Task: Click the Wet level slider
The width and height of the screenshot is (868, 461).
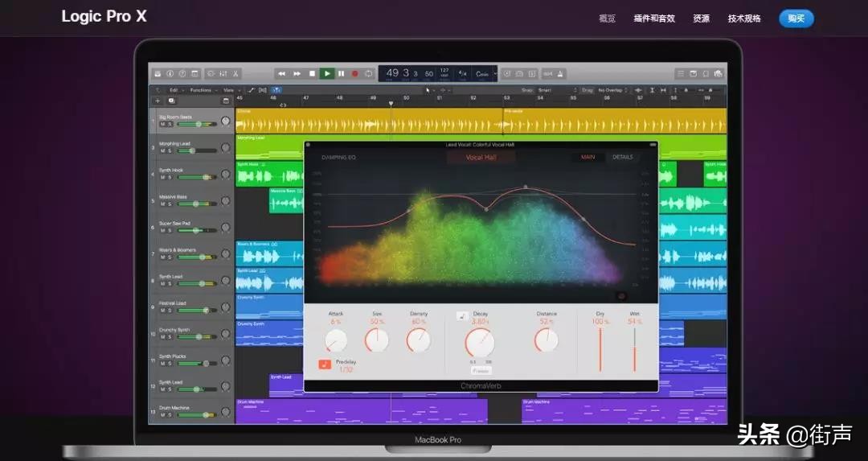Action: 634,349
